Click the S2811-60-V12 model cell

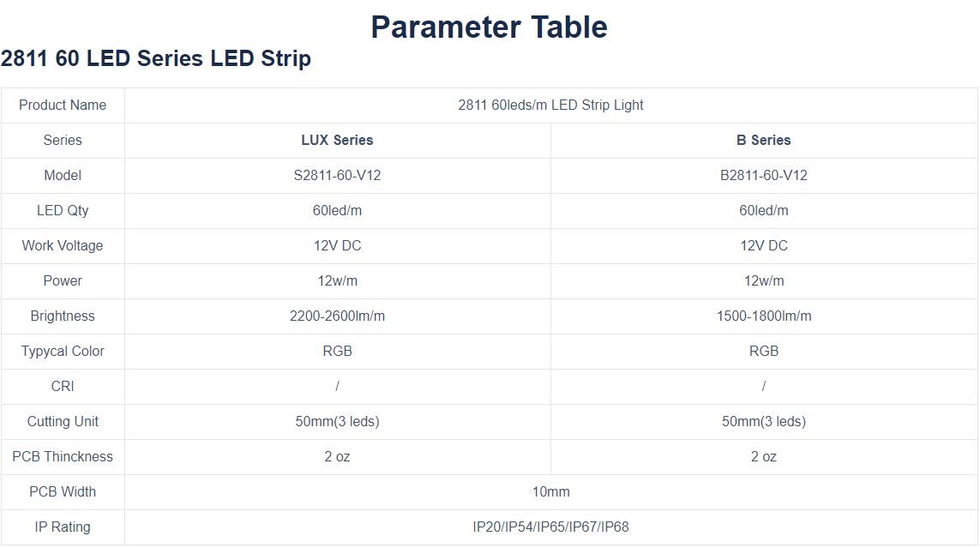[x=337, y=176]
